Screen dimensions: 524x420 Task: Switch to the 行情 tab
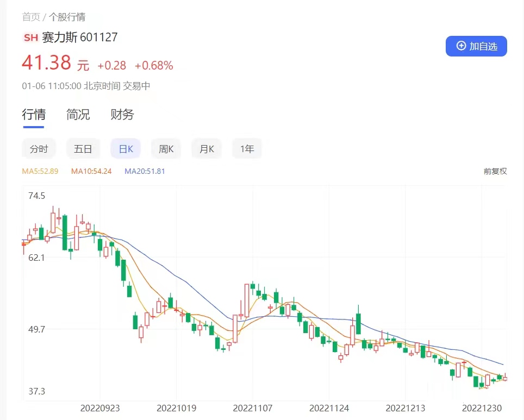pyautogui.click(x=34, y=115)
